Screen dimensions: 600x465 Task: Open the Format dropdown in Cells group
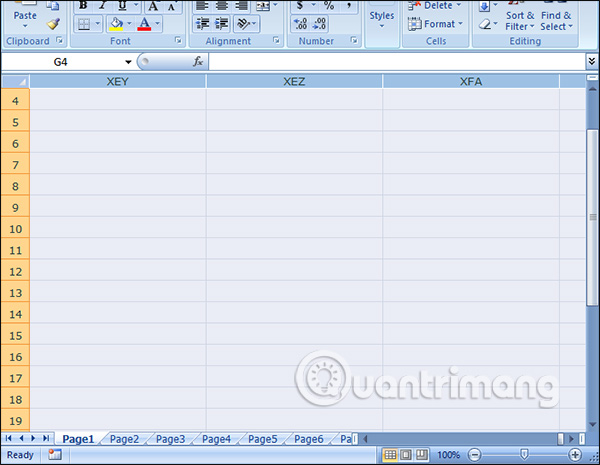tap(434, 23)
